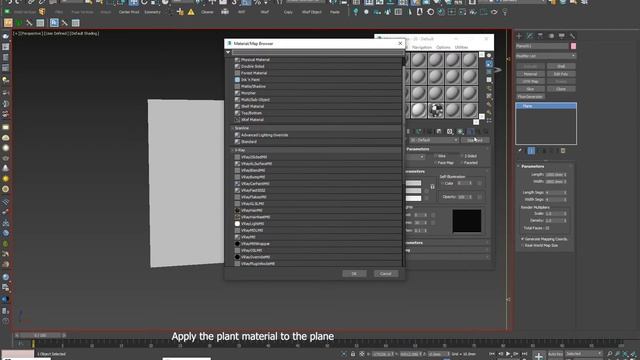This screenshot has width=640, height=360.
Task: Close the Material/Map Browser window
Action: [x=400, y=43]
